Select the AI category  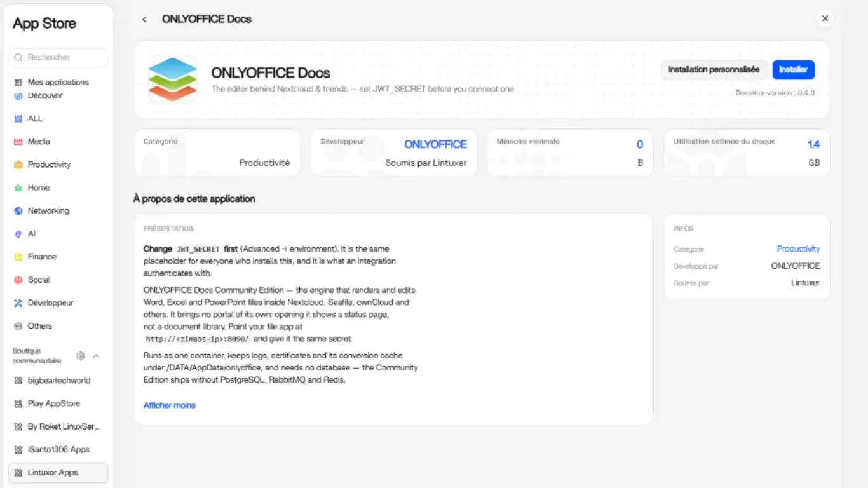click(58, 234)
